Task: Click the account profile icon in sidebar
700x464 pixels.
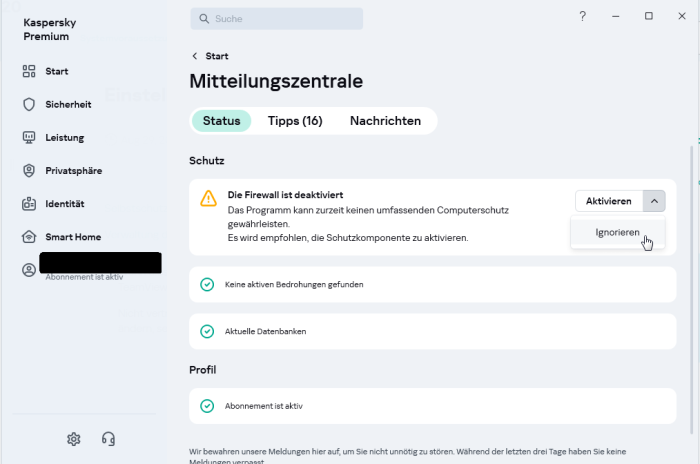Action: pos(28,270)
